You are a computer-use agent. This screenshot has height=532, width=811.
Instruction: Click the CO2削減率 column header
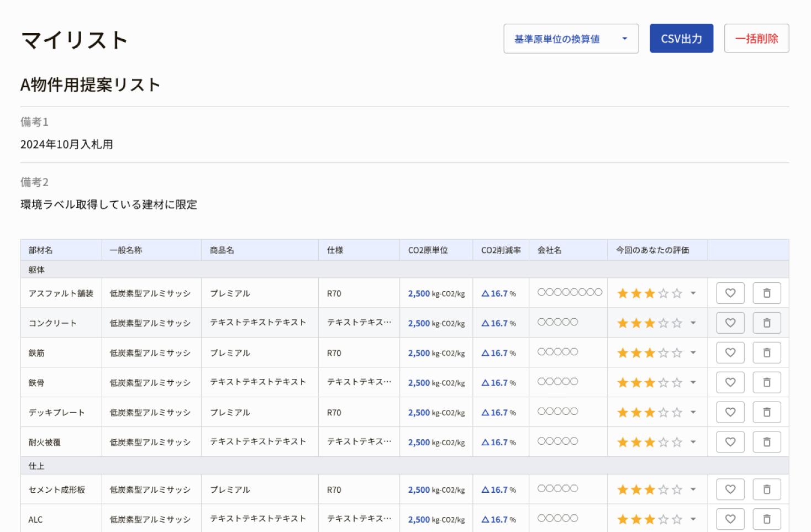(x=501, y=250)
